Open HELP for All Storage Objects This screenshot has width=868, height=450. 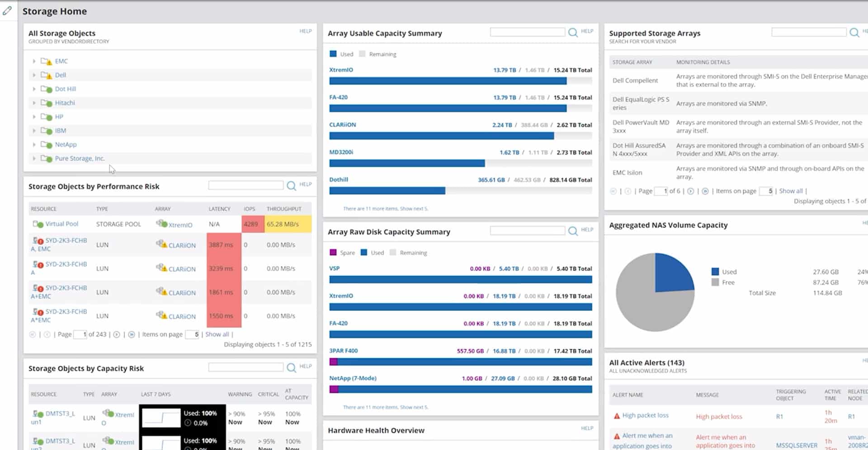pos(306,31)
